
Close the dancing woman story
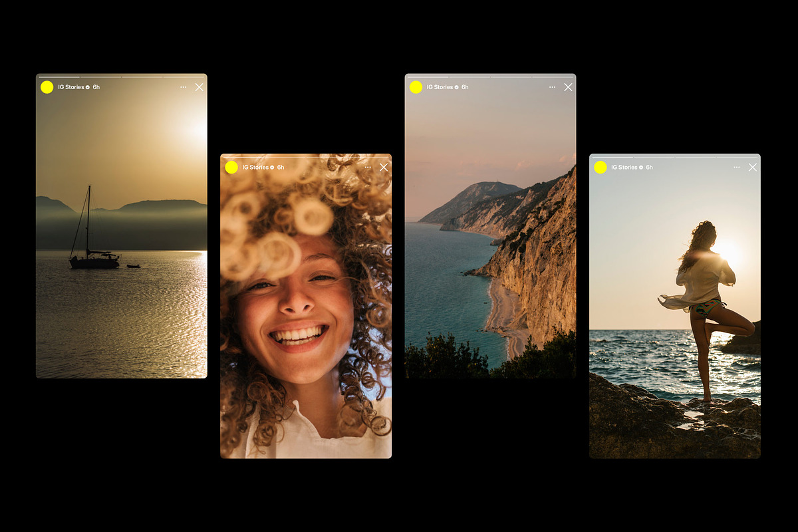pyautogui.click(x=753, y=168)
